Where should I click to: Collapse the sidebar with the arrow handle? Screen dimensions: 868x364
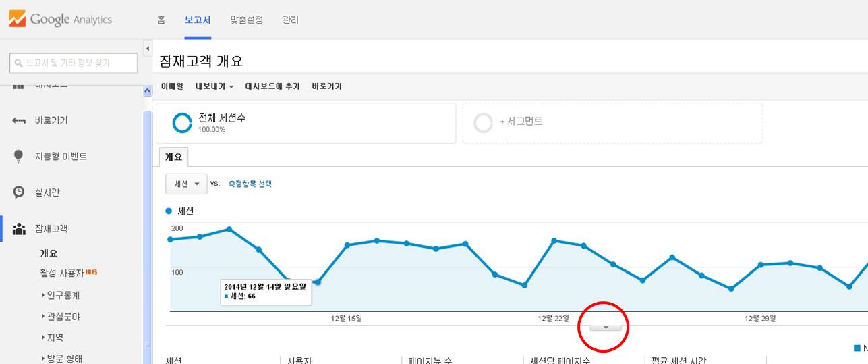pyautogui.click(x=148, y=49)
